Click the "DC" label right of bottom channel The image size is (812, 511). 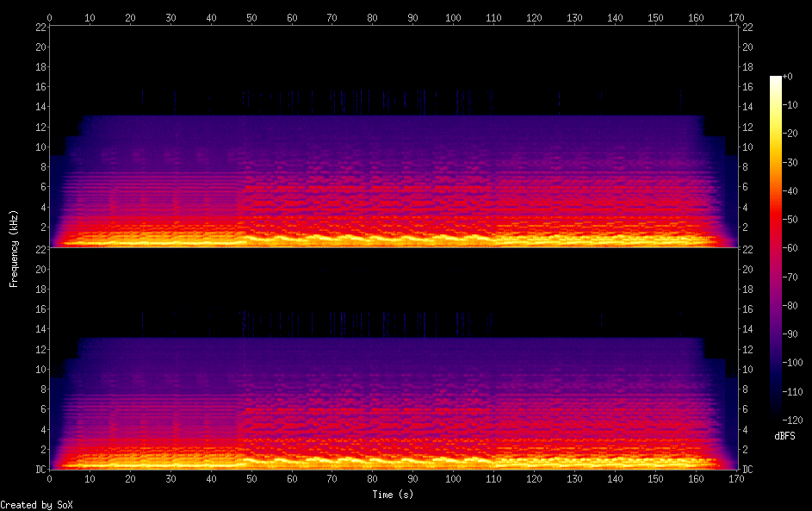click(x=747, y=470)
